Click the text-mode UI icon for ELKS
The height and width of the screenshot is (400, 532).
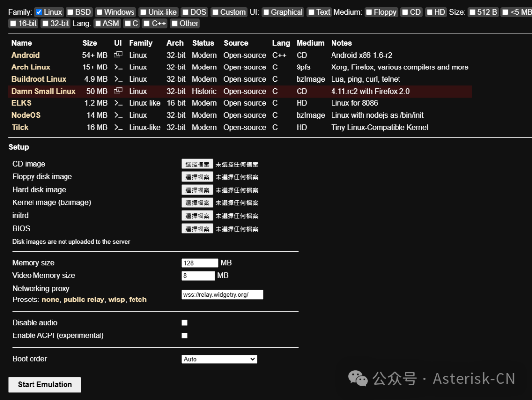[x=118, y=103]
